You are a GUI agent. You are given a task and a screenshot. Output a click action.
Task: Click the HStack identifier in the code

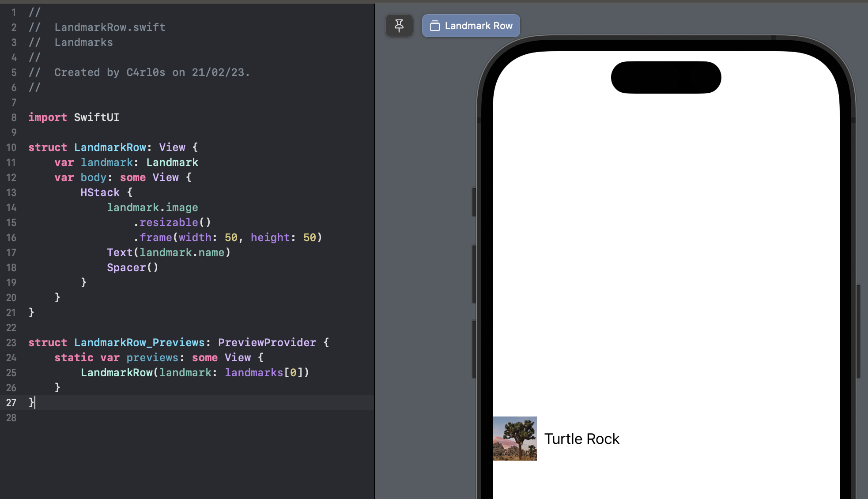point(100,193)
